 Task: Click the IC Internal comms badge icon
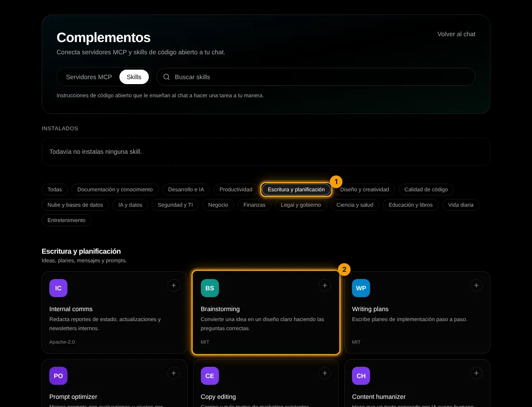click(x=58, y=288)
